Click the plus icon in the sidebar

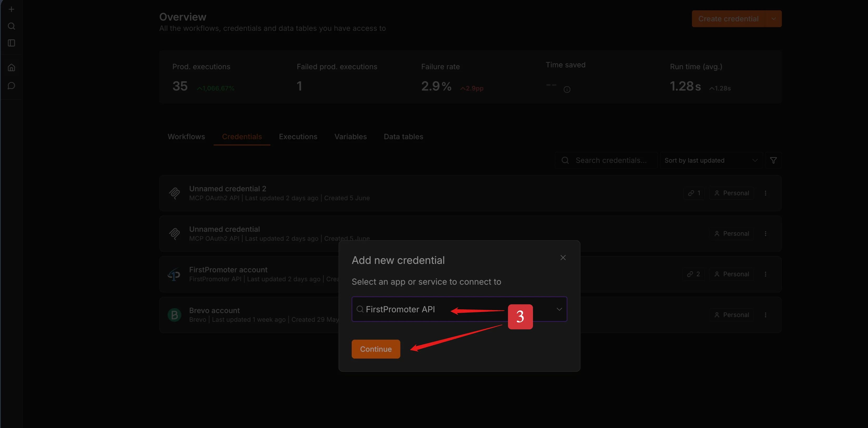12,9
